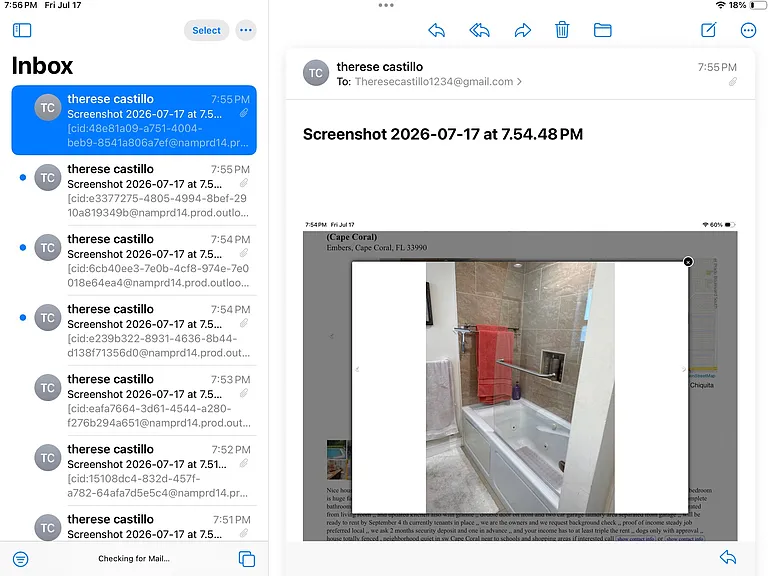Tap TC avatar of the 7:52 PM email
Image resolution: width=768 pixels, height=576 pixels.
48,457
